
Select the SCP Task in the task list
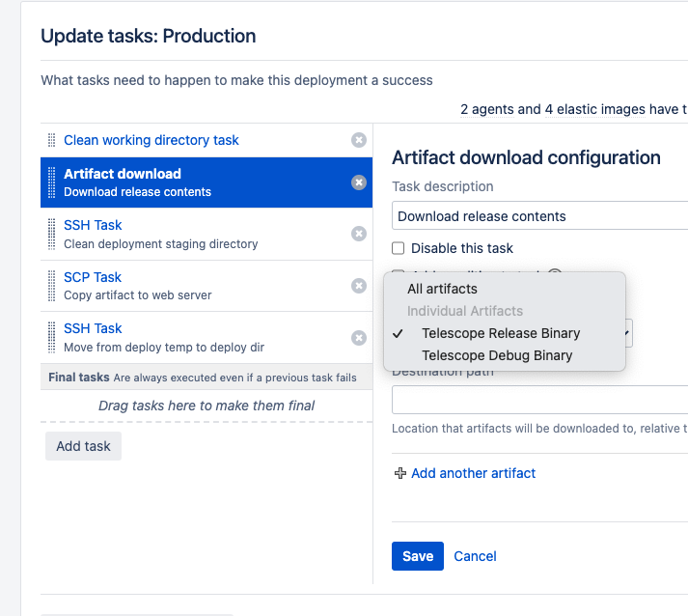pyautogui.click(x=93, y=277)
